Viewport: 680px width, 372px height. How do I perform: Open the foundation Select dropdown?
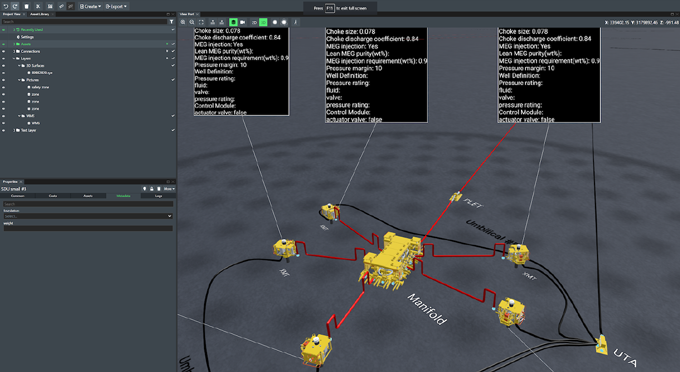[x=88, y=216]
